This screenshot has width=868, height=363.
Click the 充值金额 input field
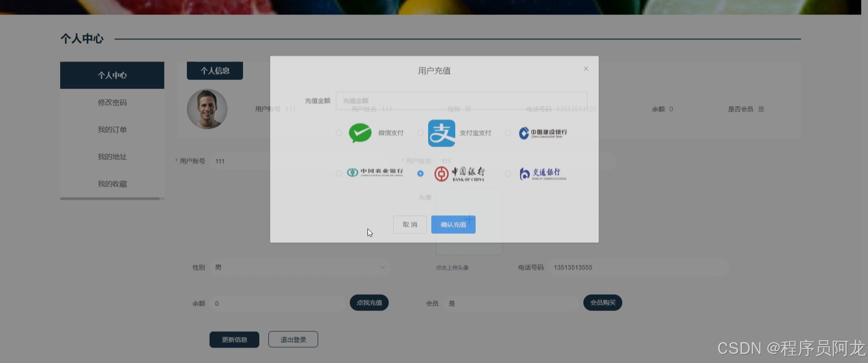coord(461,101)
